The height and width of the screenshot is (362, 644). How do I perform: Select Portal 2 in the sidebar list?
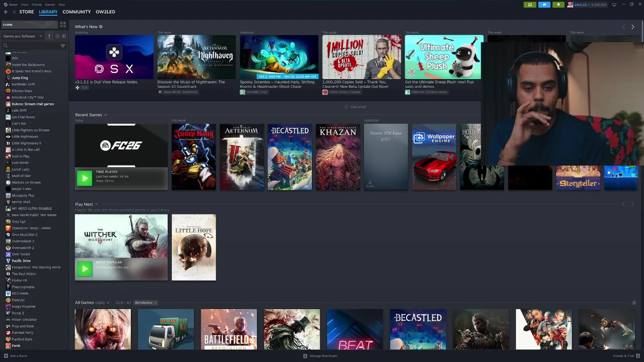tap(18, 313)
